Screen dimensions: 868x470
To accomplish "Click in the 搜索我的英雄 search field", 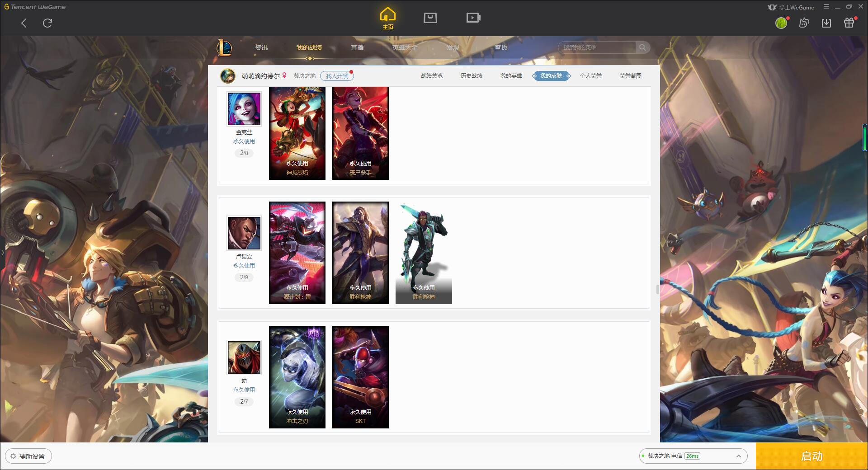I will tap(597, 47).
